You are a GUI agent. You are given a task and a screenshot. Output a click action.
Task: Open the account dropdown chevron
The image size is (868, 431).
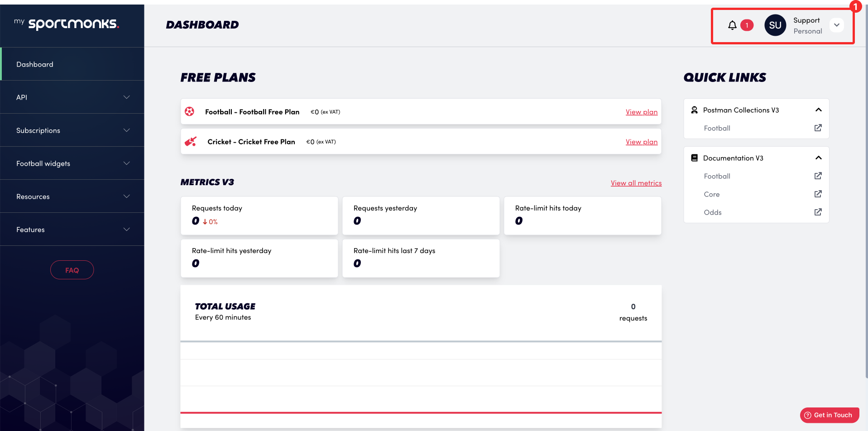pyautogui.click(x=837, y=25)
